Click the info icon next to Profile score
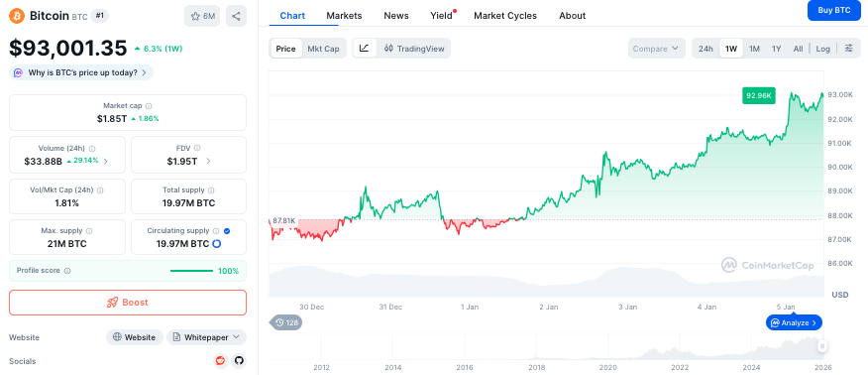868x375 pixels. coord(67,271)
